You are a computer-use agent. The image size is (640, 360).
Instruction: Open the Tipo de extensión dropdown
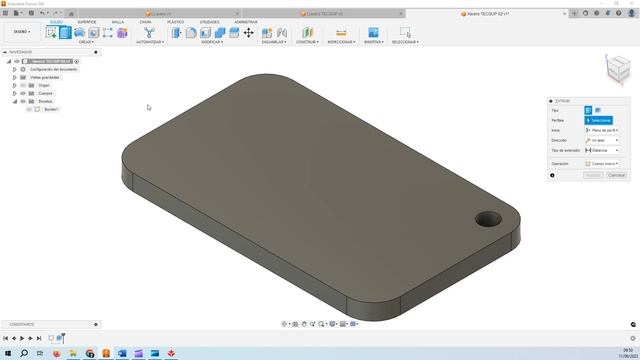(x=602, y=151)
